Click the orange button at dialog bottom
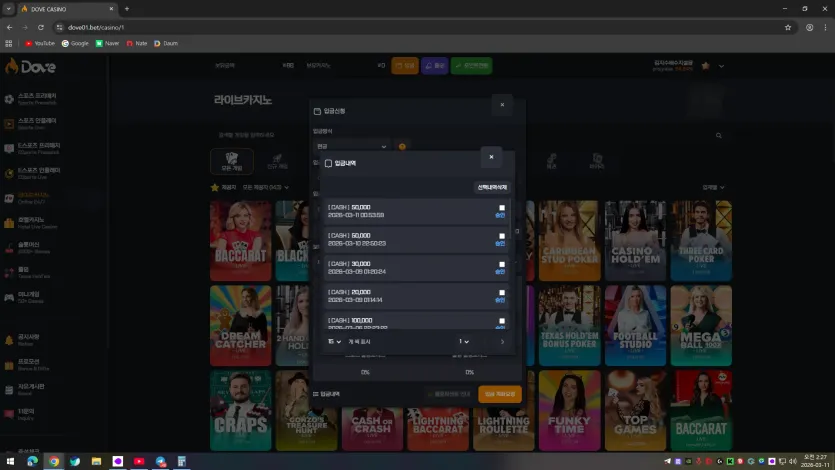The image size is (835, 470). point(500,394)
